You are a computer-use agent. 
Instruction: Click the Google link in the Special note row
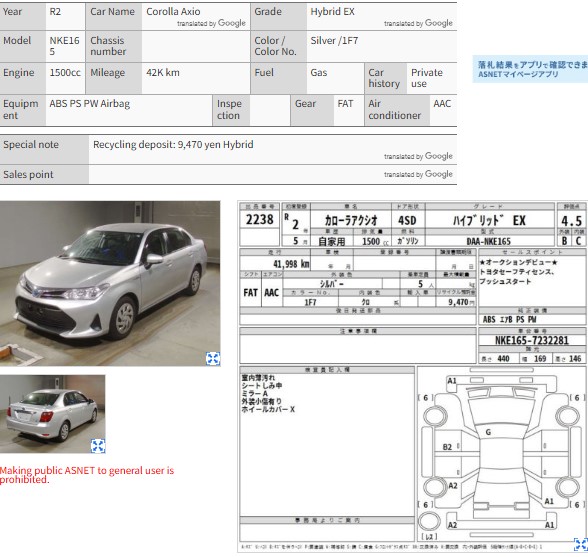439,156
